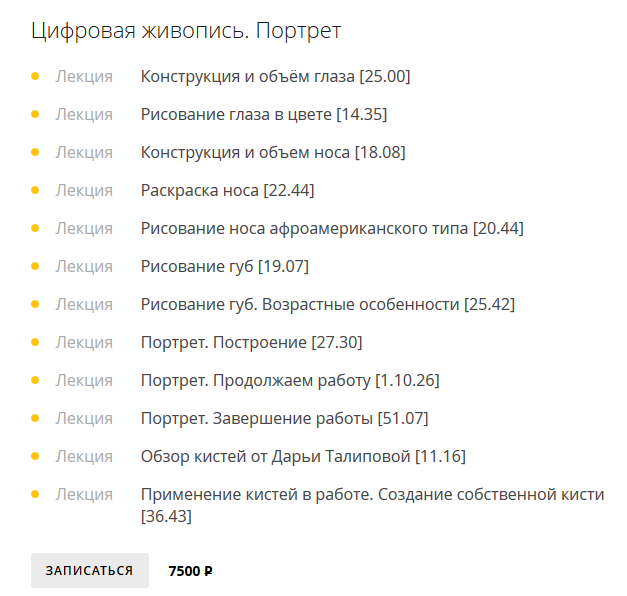Open Рисование носа афроамериканского типа lecture

(x=331, y=229)
